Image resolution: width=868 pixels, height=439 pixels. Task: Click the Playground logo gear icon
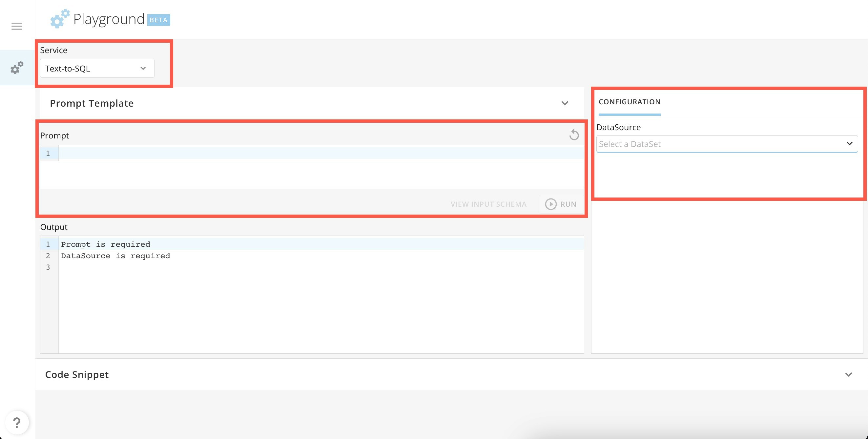tap(60, 19)
